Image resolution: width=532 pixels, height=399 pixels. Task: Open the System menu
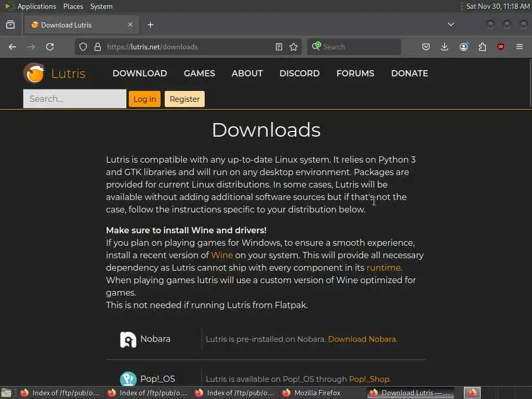[x=101, y=6]
